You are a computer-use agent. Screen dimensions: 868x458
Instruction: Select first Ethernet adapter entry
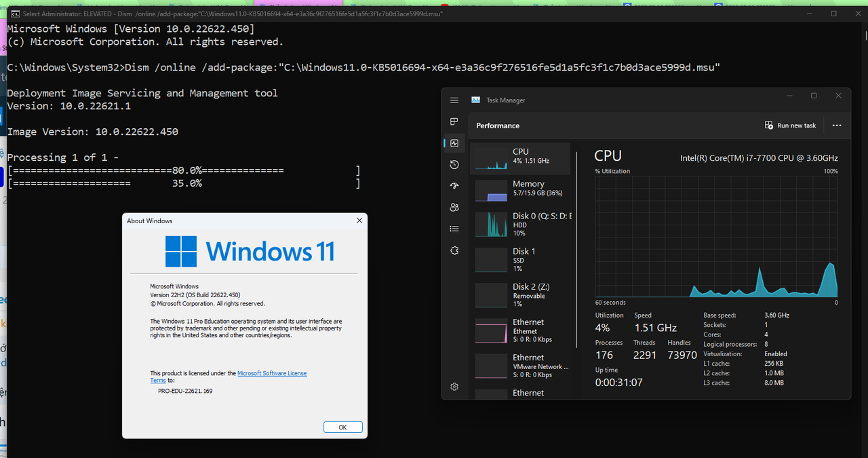coord(521,330)
